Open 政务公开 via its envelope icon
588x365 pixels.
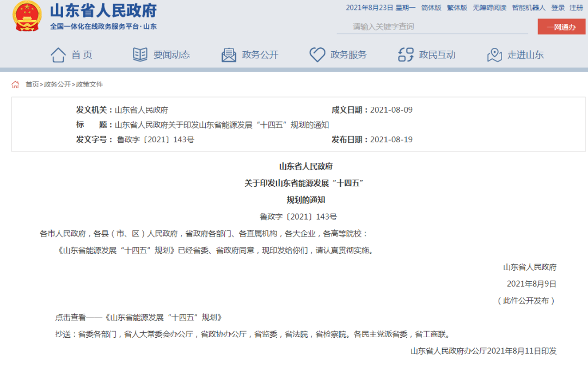(229, 54)
